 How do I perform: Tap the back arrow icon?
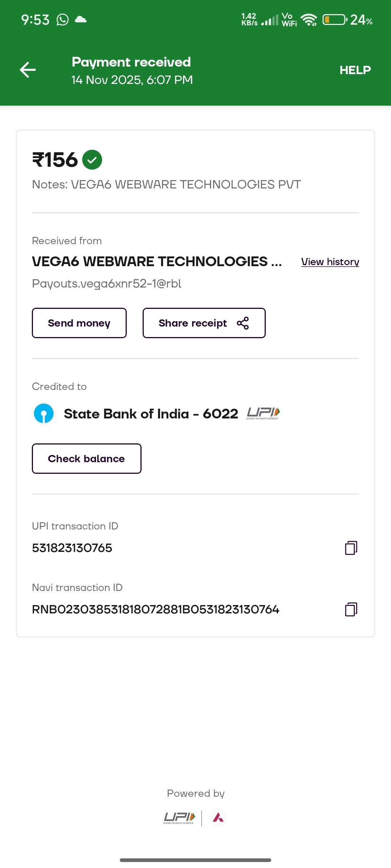[28, 70]
